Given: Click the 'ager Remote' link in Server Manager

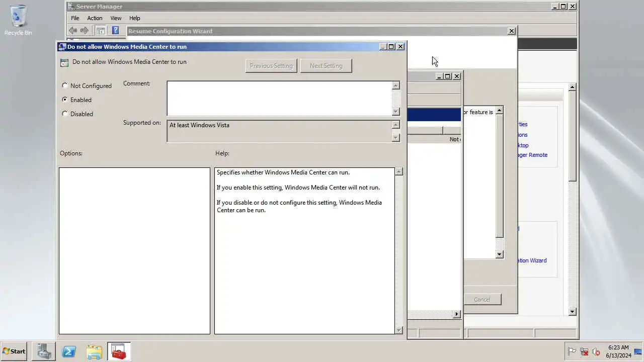Looking at the screenshot, I should coord(532,155).
